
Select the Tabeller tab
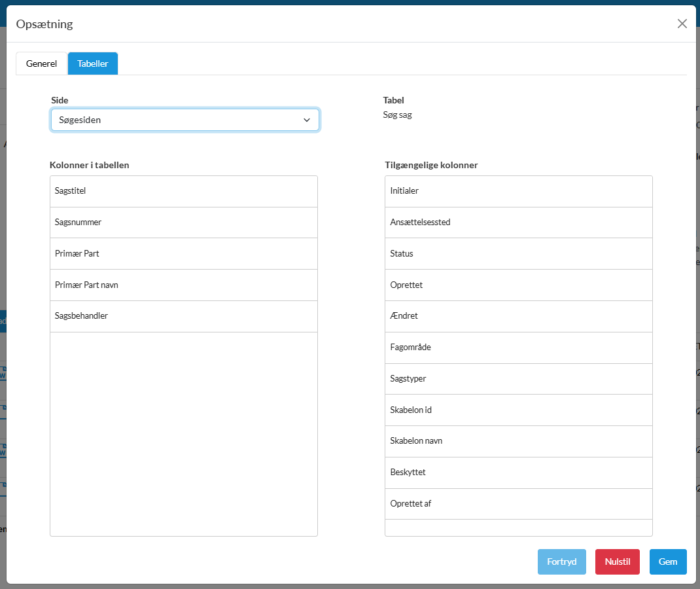pos(93,64)
